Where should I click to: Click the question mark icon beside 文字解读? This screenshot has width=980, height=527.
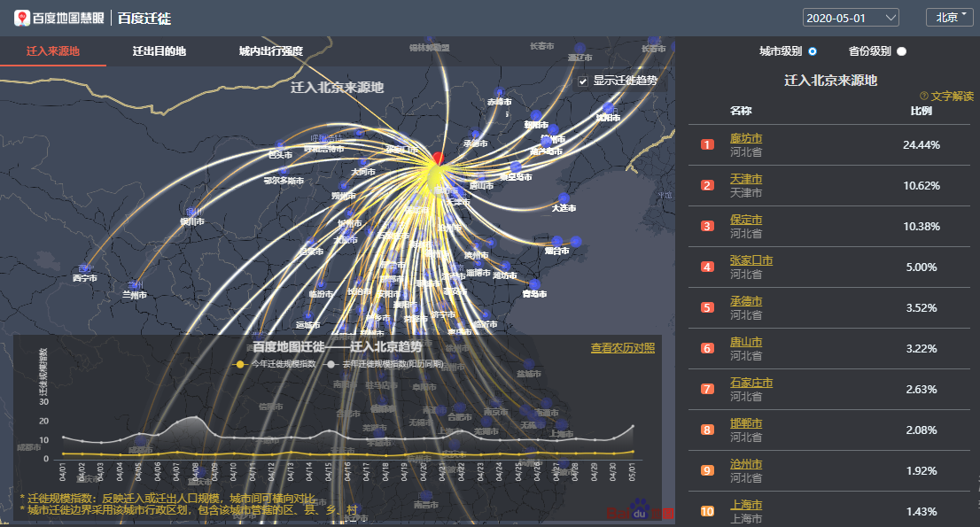pyautogui.click(x=923, y=96)
